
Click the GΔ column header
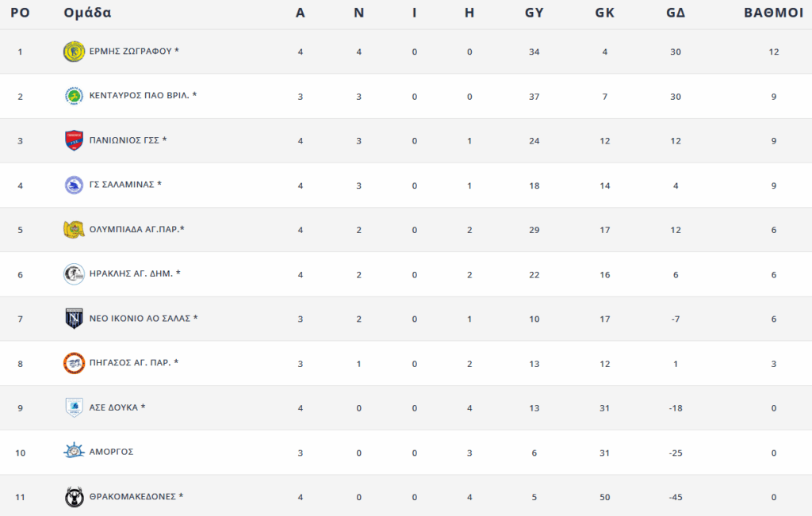point(676,13)
